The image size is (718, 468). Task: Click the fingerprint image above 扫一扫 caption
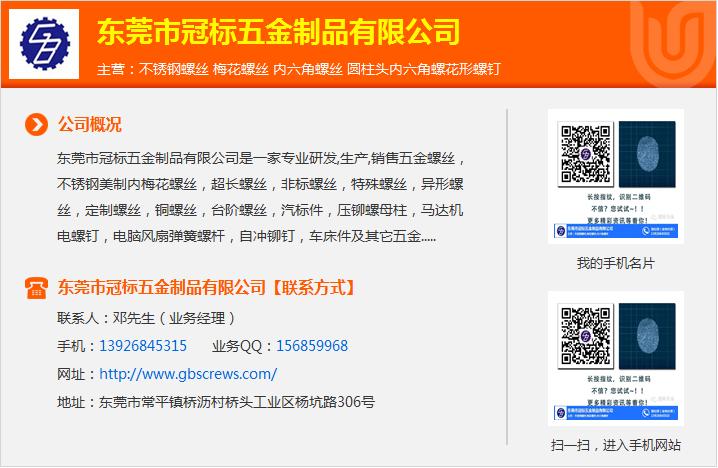point(647,337)
